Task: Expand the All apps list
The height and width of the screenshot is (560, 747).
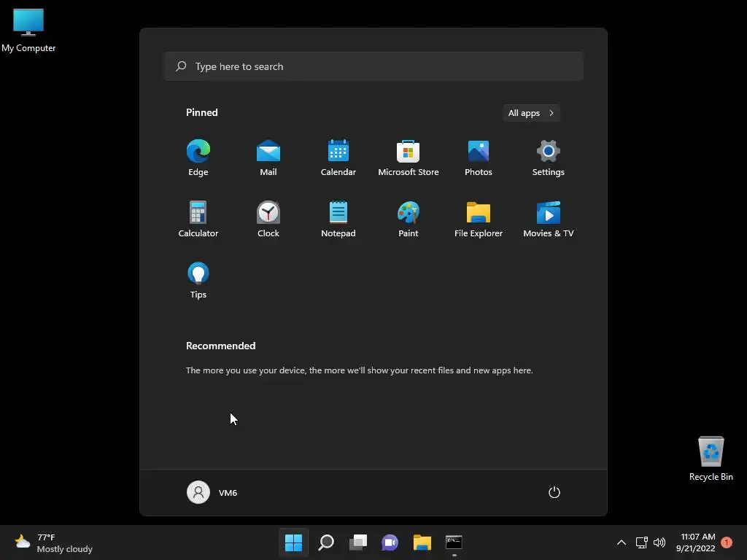Action: tap(531, 113)
